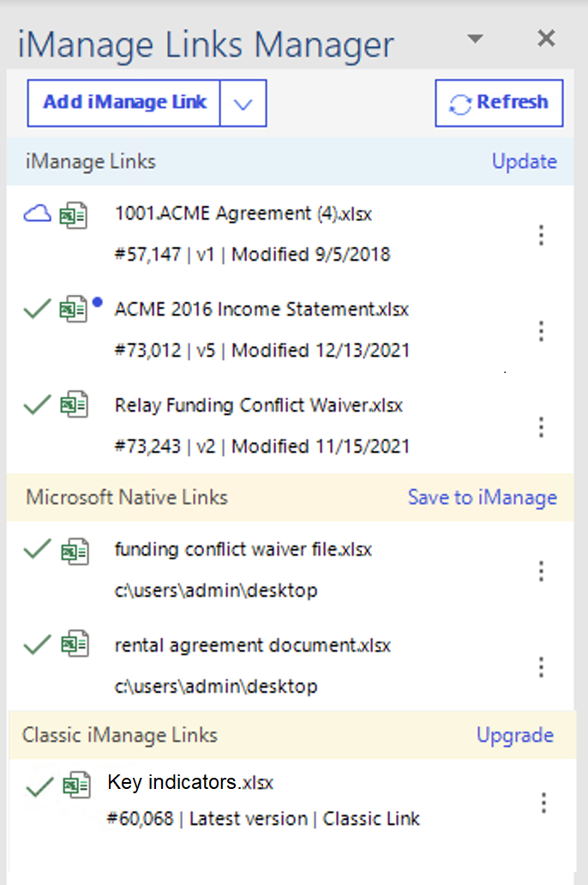Click Excel icon for ACME 2016 Income Statement
The image size is (588, 885).
pyautogui.click(x=74, y=310)
